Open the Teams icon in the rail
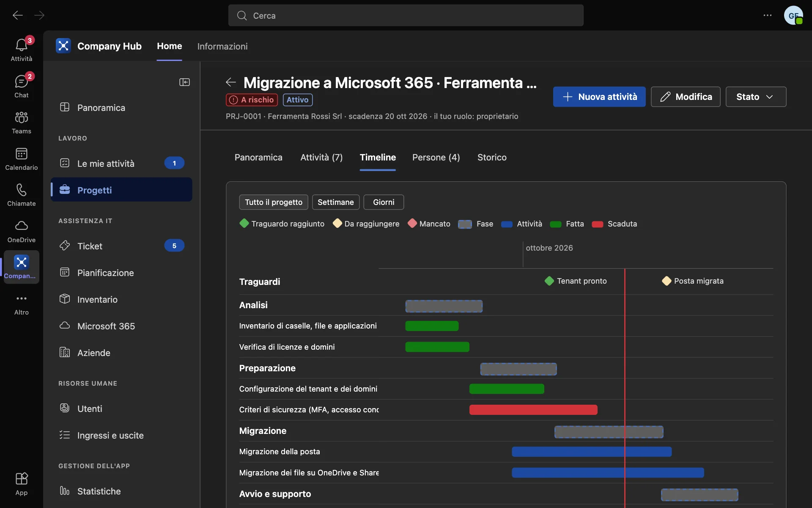 point(21,122)
